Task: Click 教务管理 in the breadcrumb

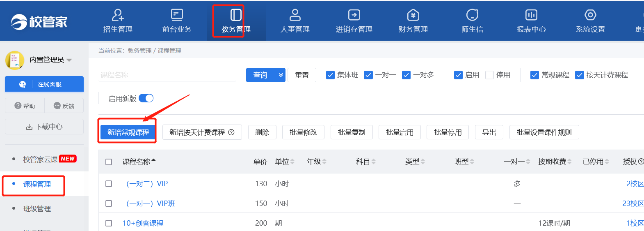Action: pyautogui.click(x=139, y=51)
